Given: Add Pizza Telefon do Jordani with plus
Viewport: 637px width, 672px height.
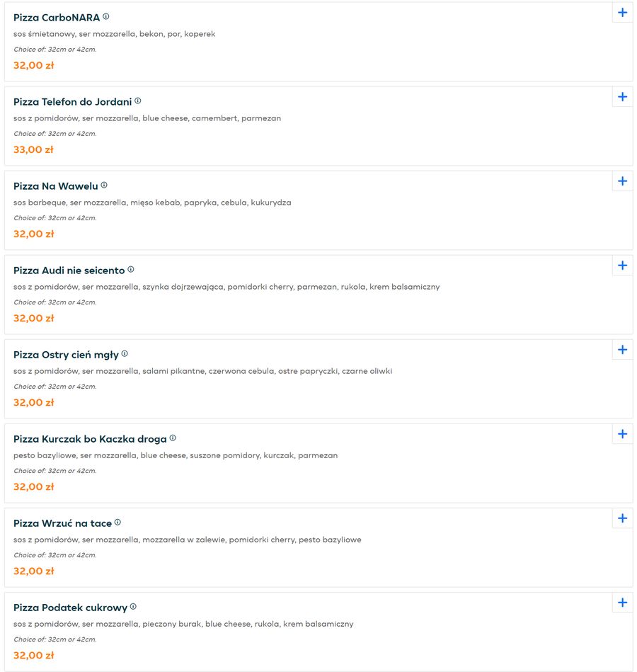Looking at the screenshot, I should (622, 97).
